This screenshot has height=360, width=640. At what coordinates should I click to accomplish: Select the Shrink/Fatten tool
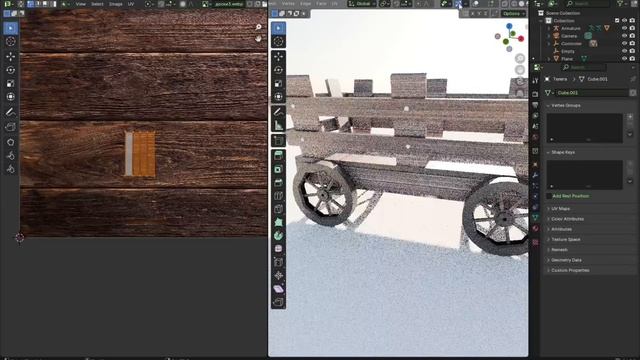click(x=278, y=276)
